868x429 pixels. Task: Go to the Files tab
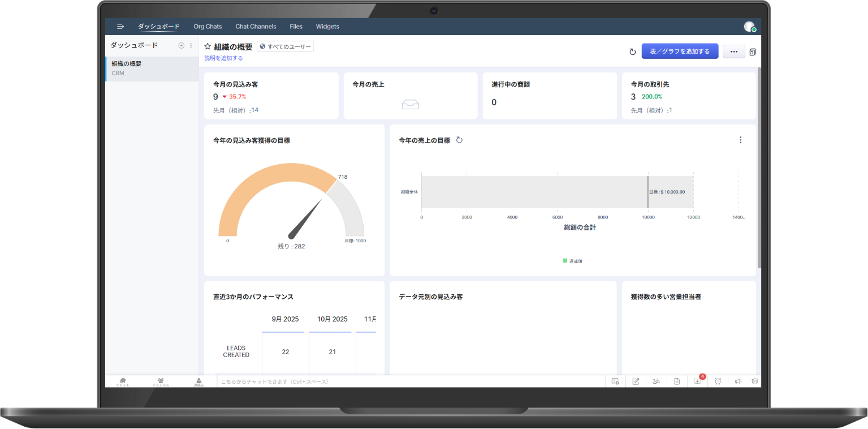296,26
